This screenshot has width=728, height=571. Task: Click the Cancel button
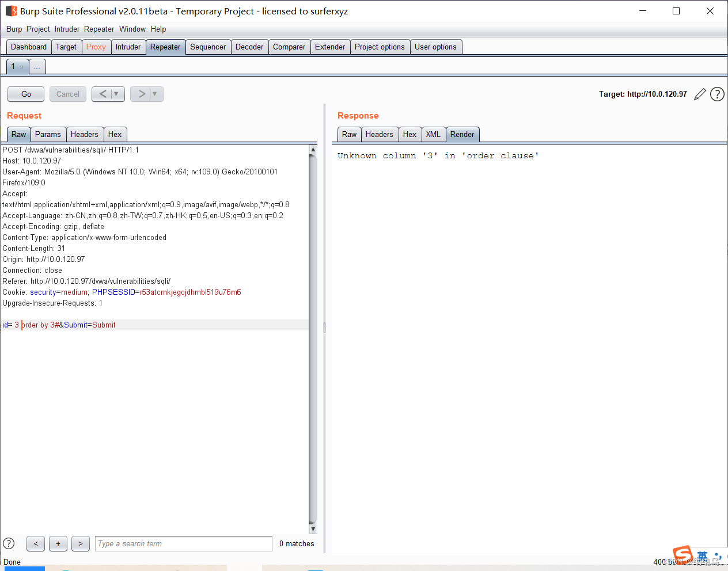coord(68,94)
